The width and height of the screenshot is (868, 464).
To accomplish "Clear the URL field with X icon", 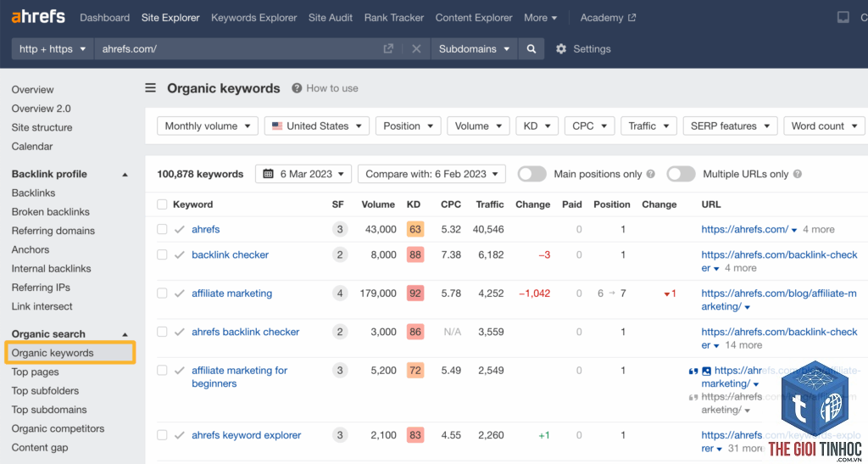I will pyautogui.click(x=416, y=48).
